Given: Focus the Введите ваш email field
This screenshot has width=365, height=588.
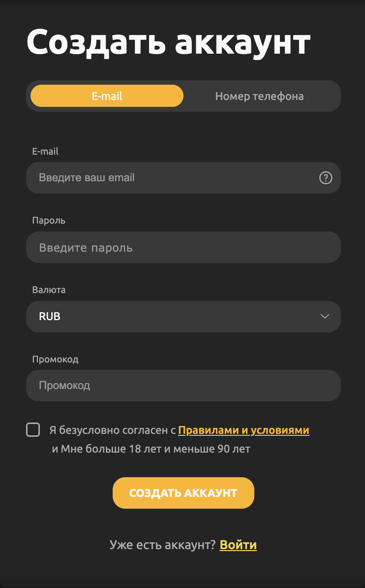Looking at the screenshot, I should (x=172, y=178).
